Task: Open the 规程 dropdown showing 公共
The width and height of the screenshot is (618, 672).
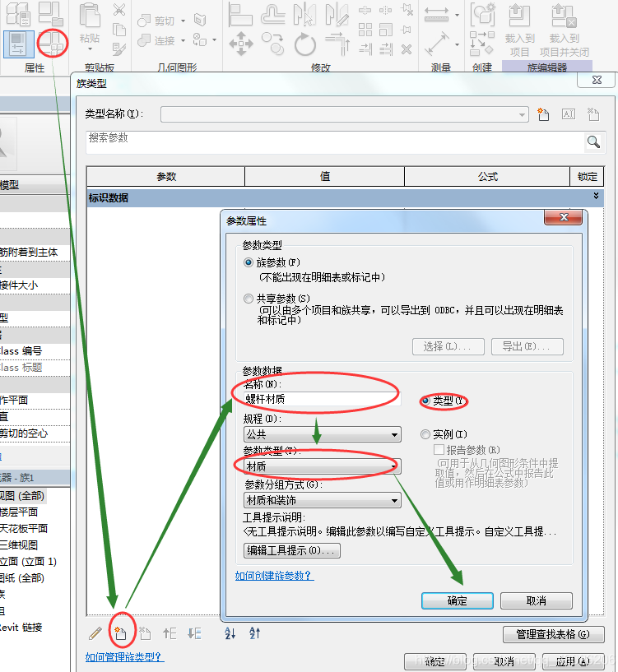Action: click(x=322, y=434)
